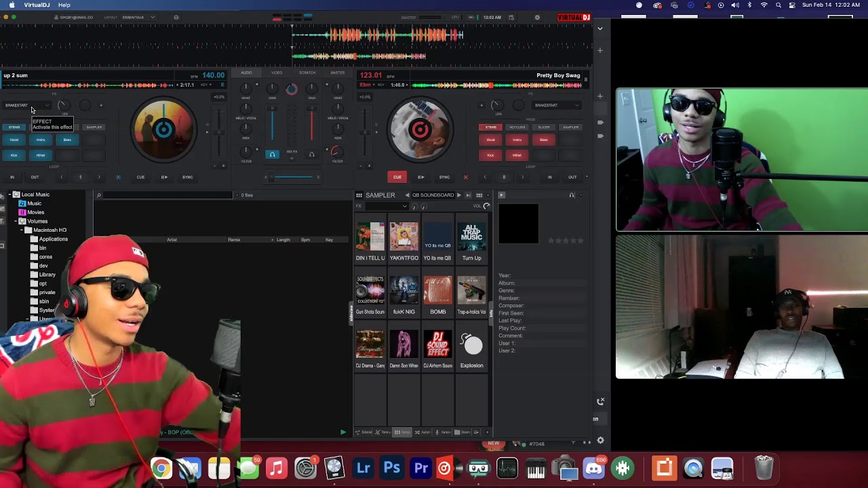Toggle left deck headphone cue
The height and width of the screenshot is (488, 868).
[272, 155]
